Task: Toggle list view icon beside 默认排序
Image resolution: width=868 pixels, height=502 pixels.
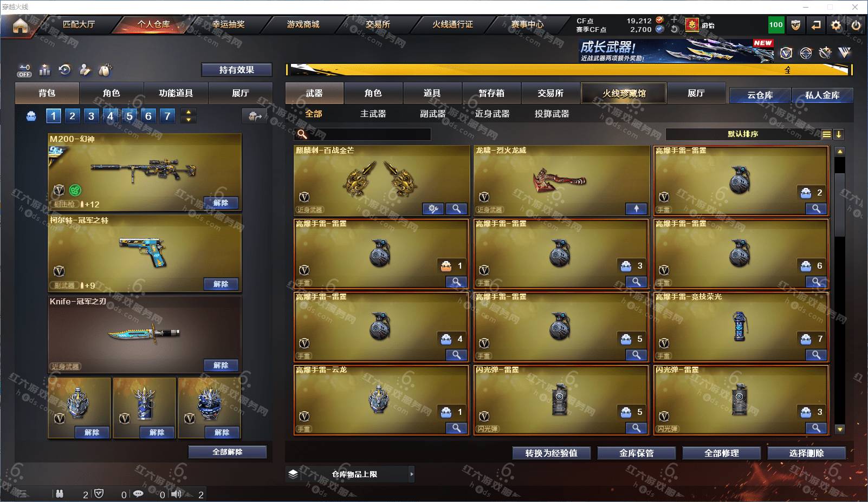Action: (826, 134)
